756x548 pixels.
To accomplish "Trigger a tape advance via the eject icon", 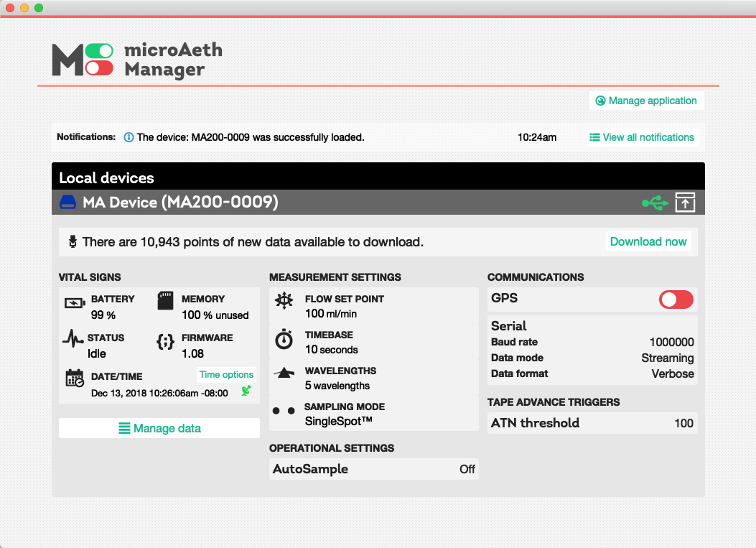I will tap(685, 202).
